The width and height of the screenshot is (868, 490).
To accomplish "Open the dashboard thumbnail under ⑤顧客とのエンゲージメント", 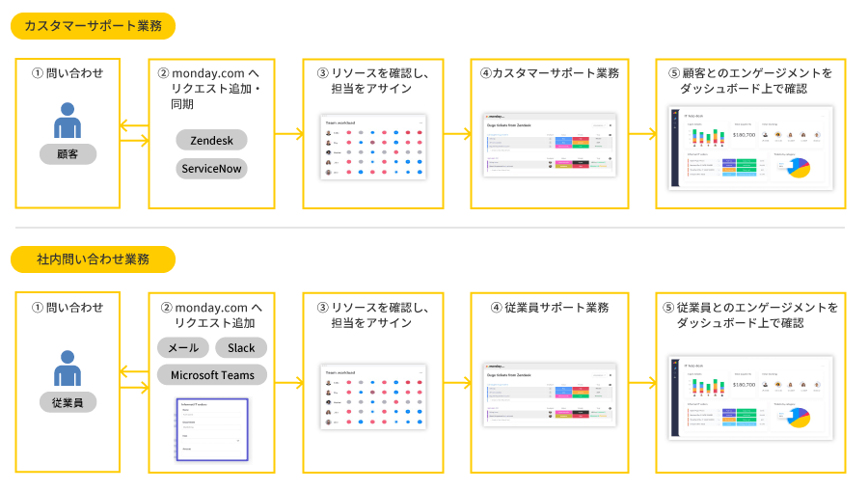I will coord(751,149).
